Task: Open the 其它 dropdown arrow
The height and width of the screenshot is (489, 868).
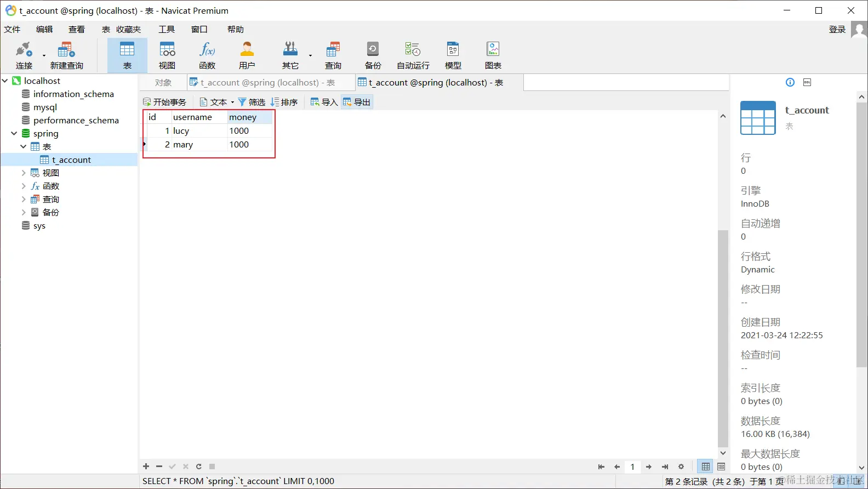Action: coord(310,55)
